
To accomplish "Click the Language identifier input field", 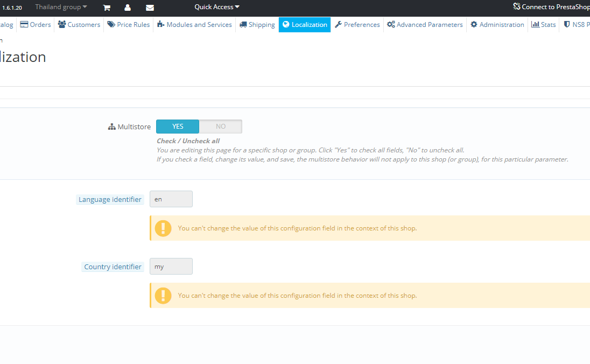I will tap(171, 199).
